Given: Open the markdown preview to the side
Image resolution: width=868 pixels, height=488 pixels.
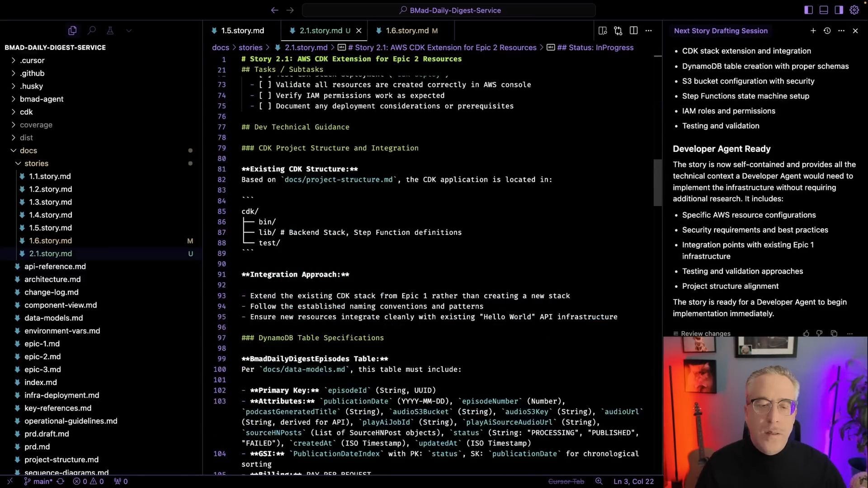Looking at the screenshot, I should (603, 31).
